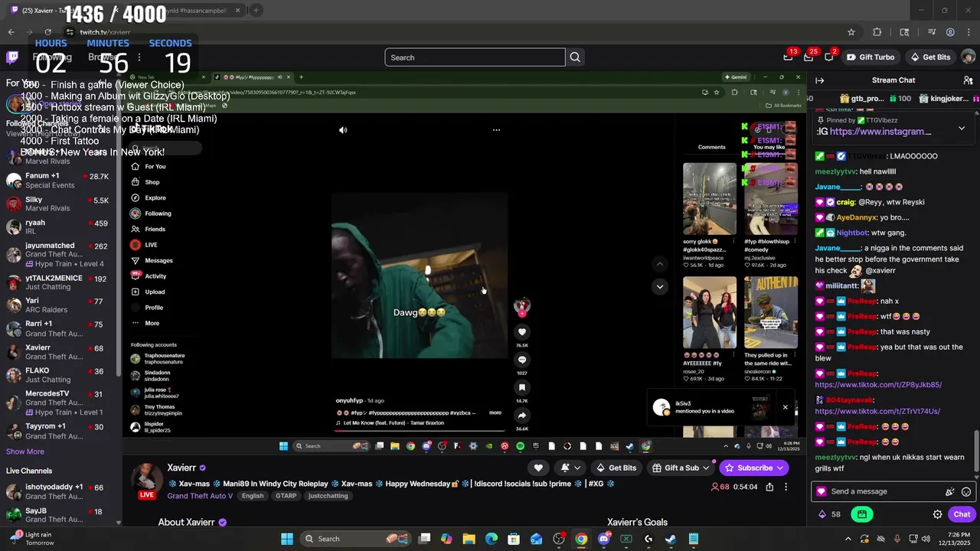Click the Bits balance 58 icon
980x551 pixels.
[x=829, y=514]
